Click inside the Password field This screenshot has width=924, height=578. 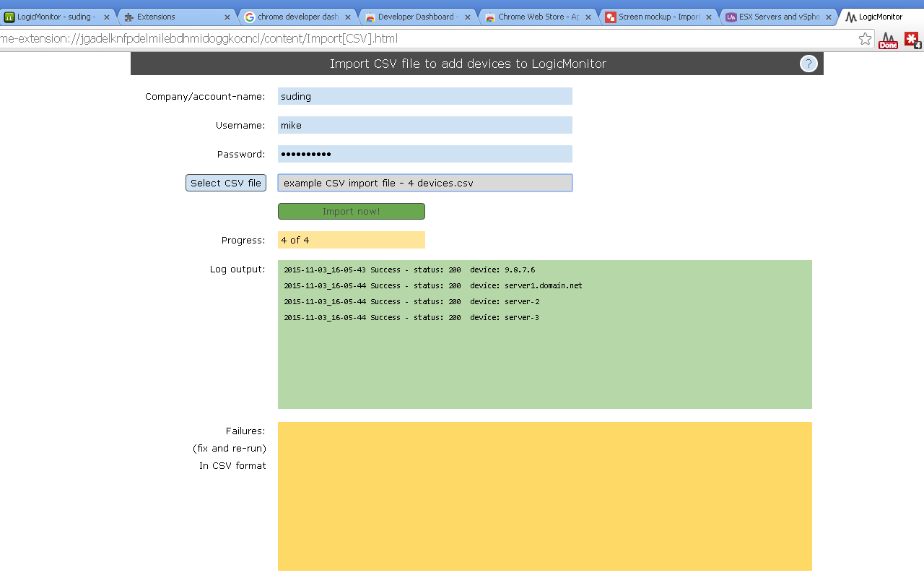point(424,153)
